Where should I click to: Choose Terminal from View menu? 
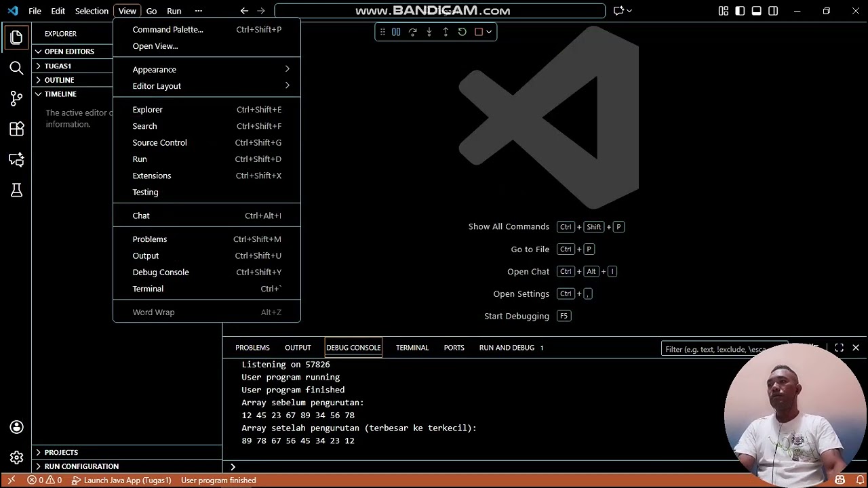pyautogui.click(x=207, y=289)
